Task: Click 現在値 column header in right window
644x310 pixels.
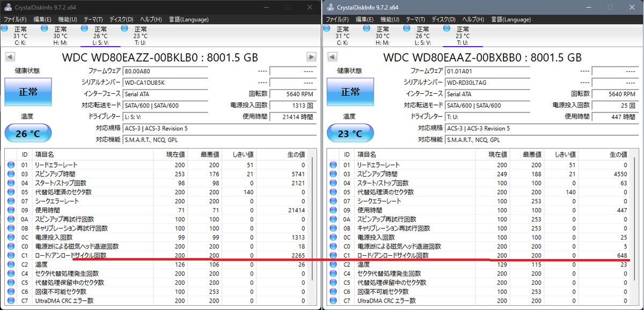Action: tap(492, 154)
